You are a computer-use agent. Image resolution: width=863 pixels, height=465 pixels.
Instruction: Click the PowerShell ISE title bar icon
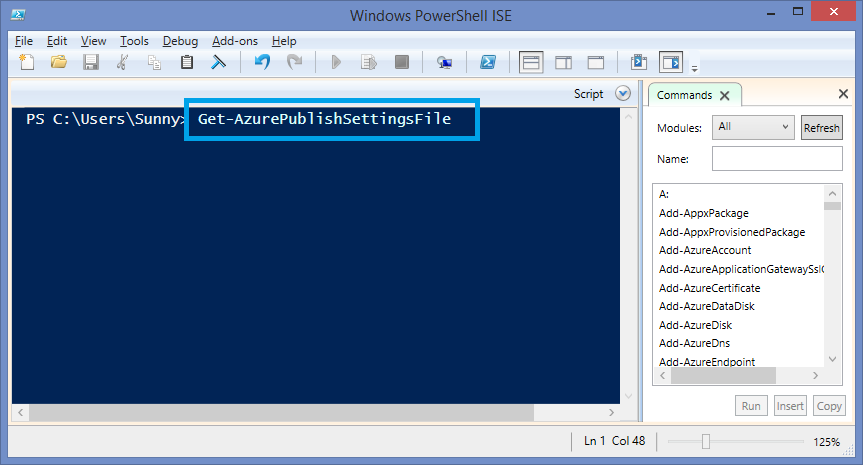click(x=18, y=15)
